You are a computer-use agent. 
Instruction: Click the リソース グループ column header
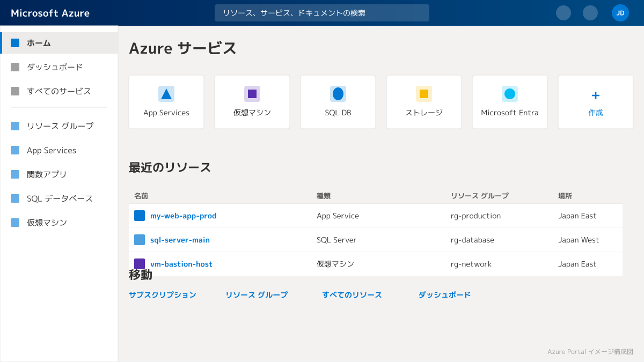480,196
